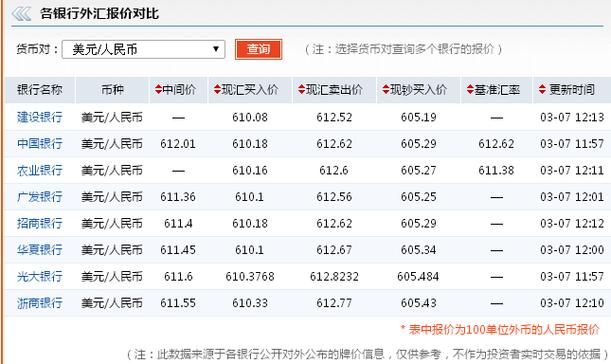Select 605.484 cash buy price for 光大银行
The width and height of the screenshot is (611, 364).
(x=418, y=277)
